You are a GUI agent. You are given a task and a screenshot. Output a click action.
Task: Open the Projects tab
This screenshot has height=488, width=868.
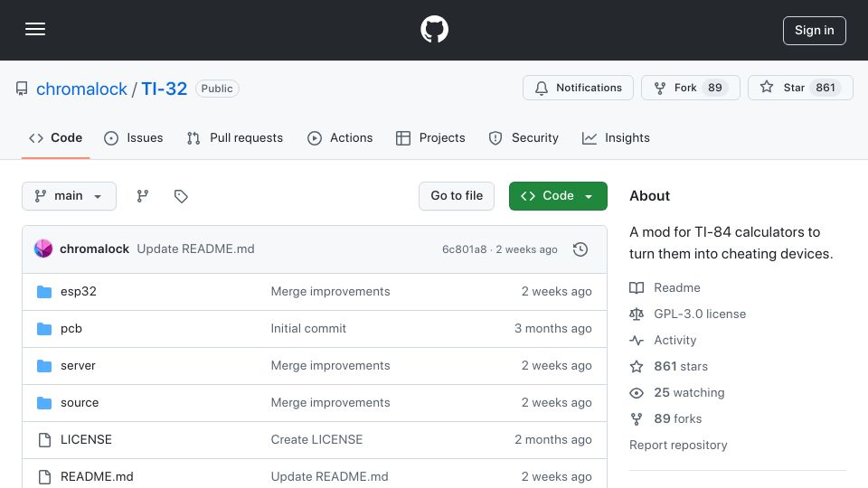(x=430, y=137)
